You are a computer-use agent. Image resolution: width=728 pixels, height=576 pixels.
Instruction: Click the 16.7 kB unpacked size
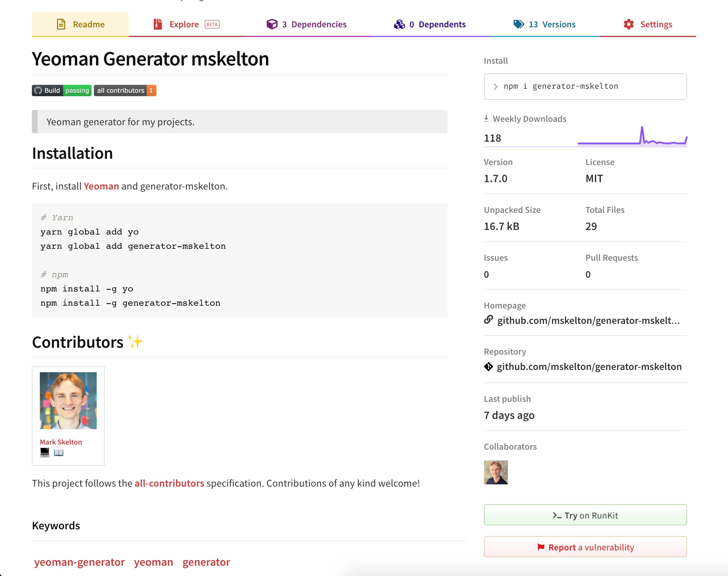(502, 226)
